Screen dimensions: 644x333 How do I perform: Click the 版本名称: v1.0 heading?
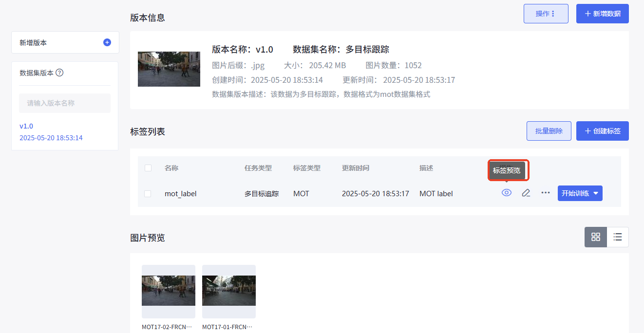[243, 50]
